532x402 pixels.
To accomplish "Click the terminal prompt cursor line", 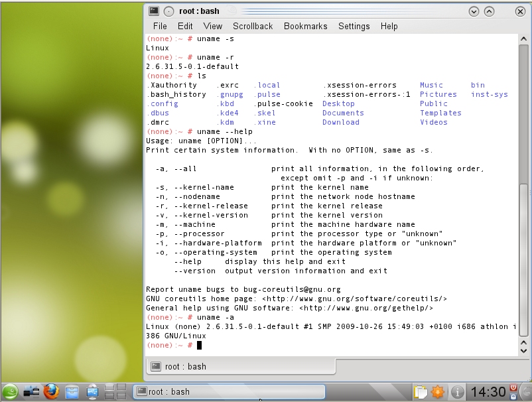I will [199, 346].
